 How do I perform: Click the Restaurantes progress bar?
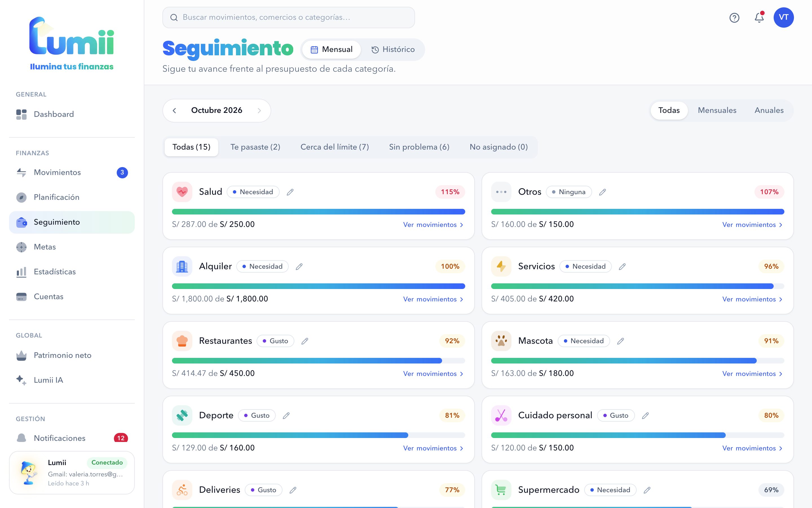pyautogui.click(x=318, y=361)
